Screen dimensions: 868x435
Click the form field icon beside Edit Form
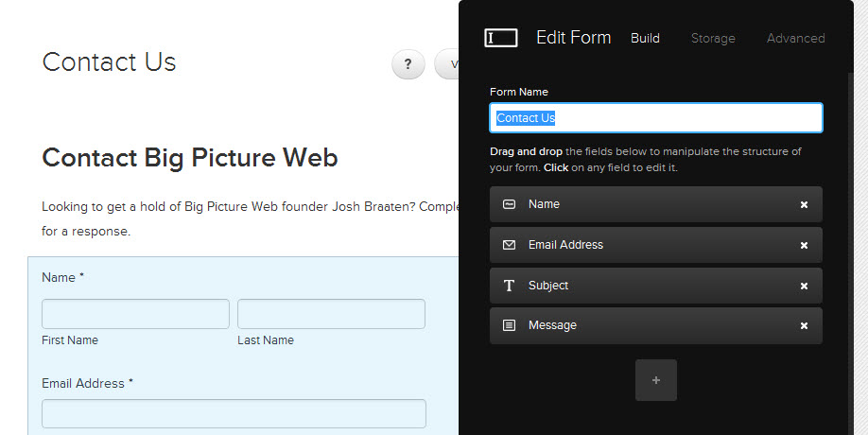click(501, 38)
